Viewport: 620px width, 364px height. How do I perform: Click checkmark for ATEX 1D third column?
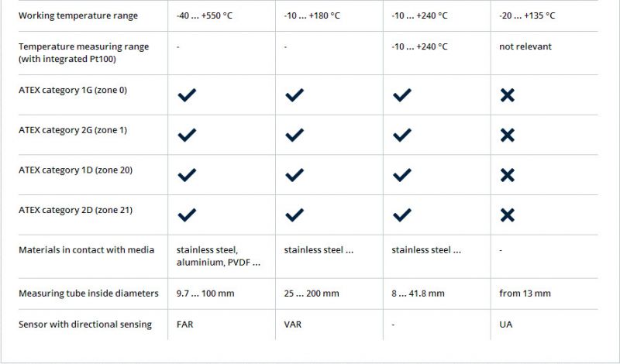pos(401,175)
